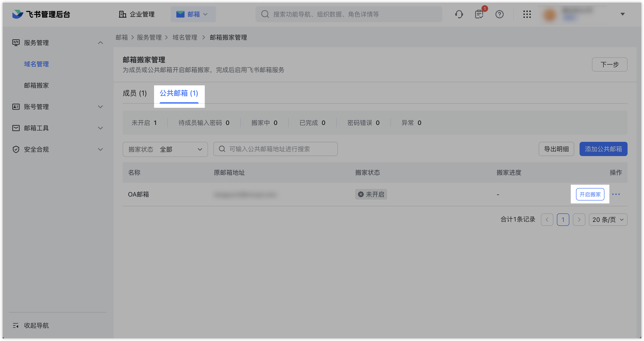Select 邮箱搬家 in the sidebar

36,86
